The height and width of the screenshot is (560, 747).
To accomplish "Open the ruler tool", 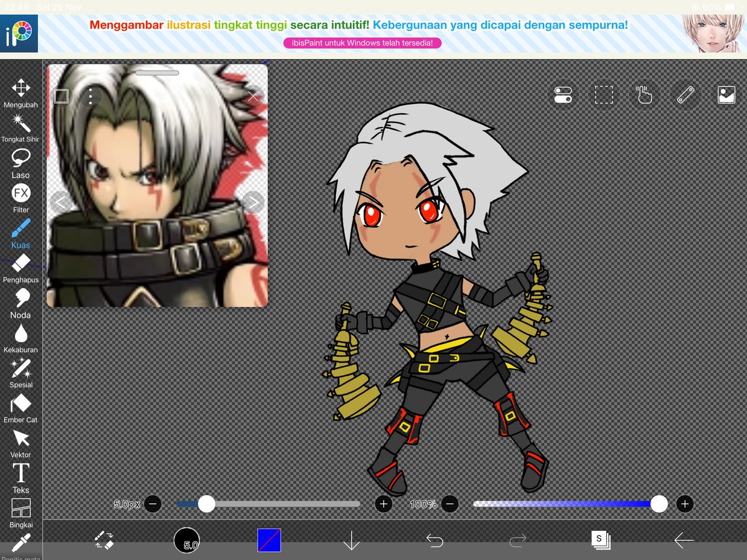I will point(685,95).
